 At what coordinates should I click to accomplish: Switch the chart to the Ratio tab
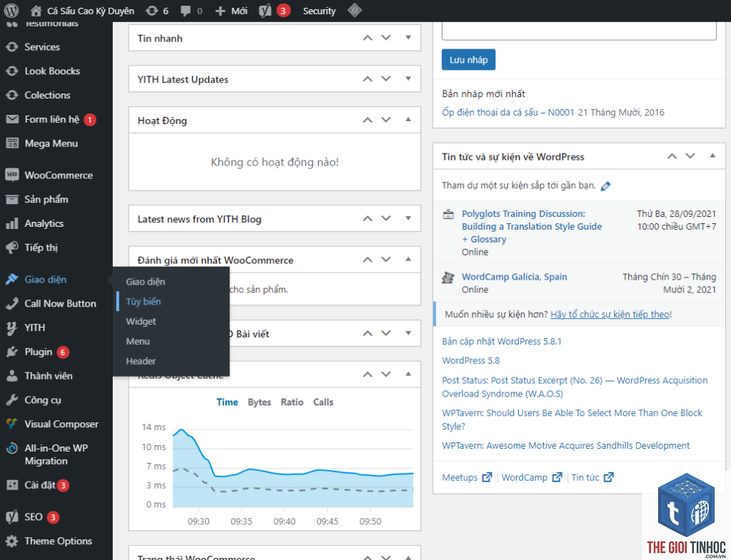pos(292,402)
